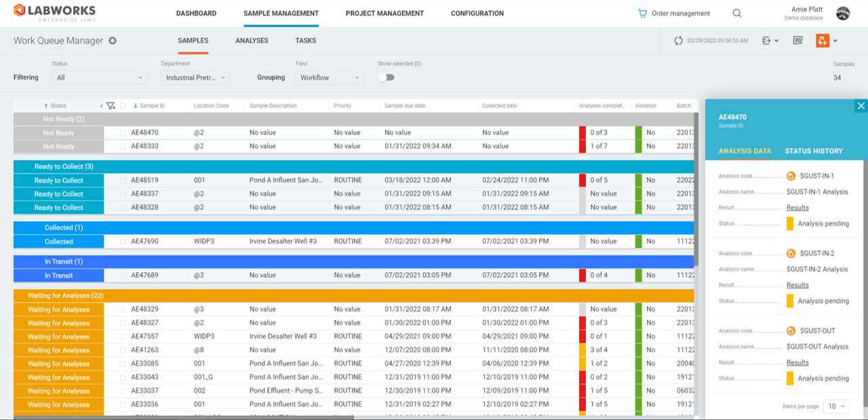Image resolution: width=868 pixels, height=420 pixels.
Task: Open the Status History tab
Action: tap(813, 151)
